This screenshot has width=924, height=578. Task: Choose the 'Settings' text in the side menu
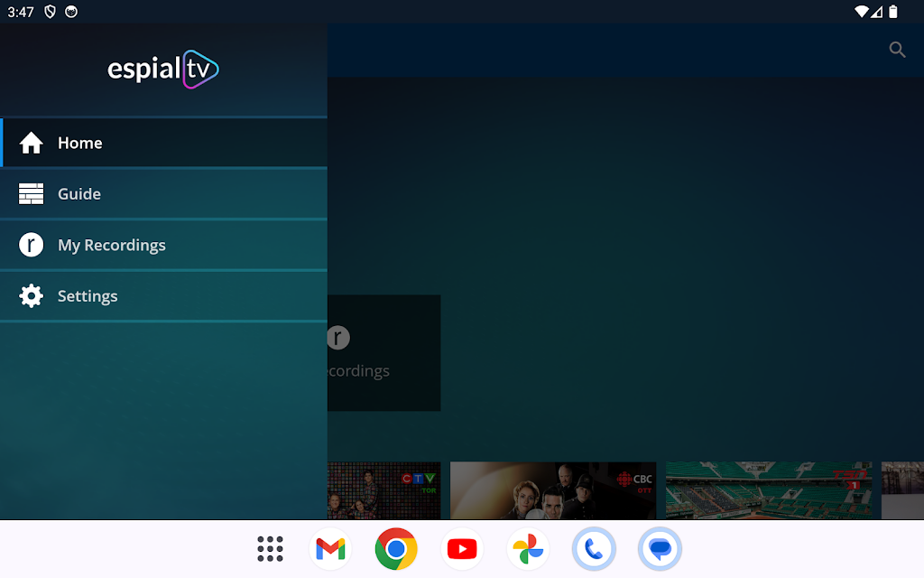click(x=88, y=296)
